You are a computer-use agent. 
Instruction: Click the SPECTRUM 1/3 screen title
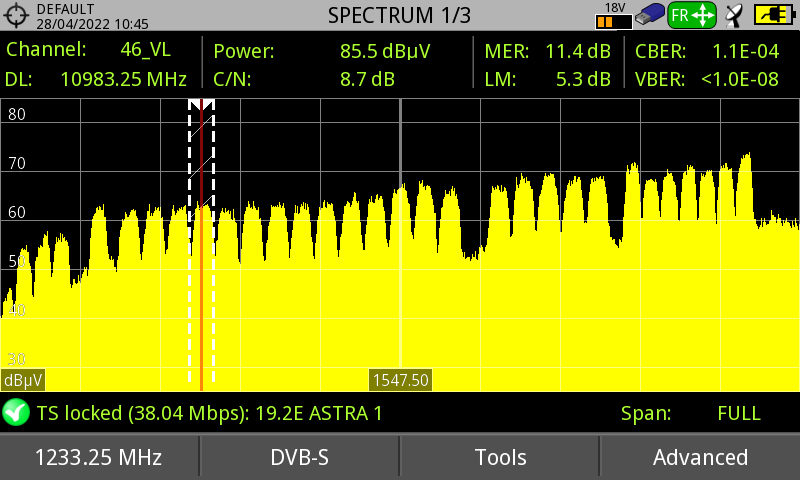pos(399,15)
